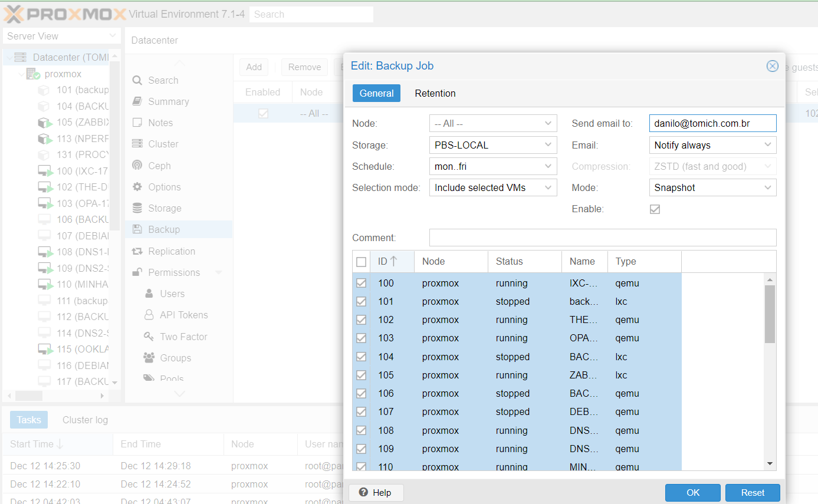The height and width of the screenshot is (504, 818).
Task: Focus the Comment input field
Action: pyautogui.click(x=603, y=238)
